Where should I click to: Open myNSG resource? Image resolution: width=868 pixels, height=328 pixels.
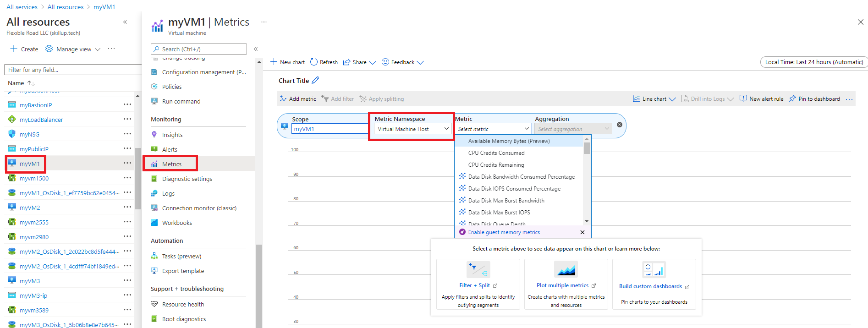click(29, 135)
